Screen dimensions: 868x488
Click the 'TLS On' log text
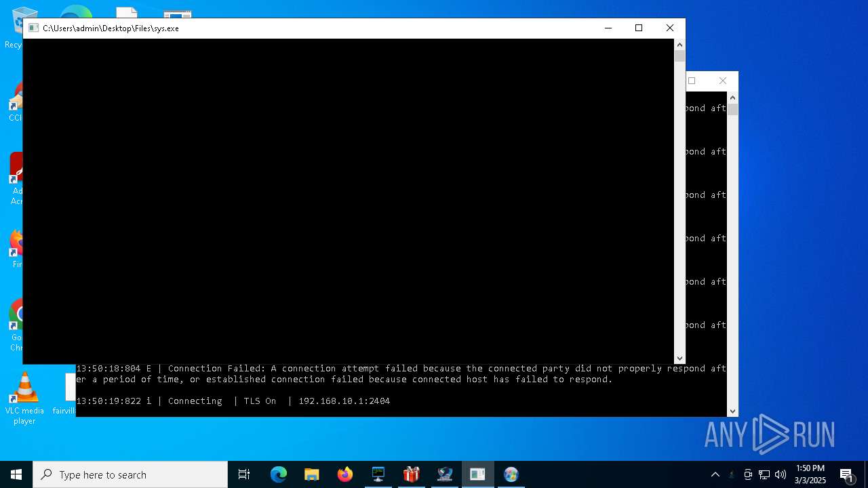coord(260,401)
